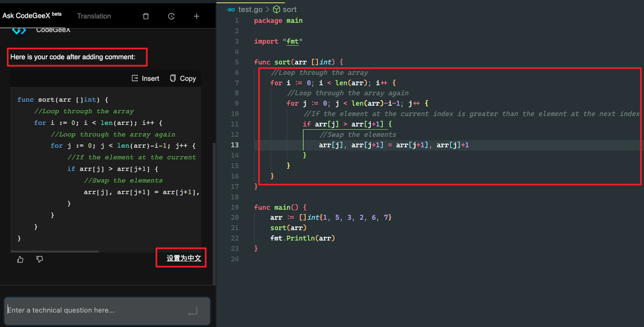Click the thumbs down feedback icon

40,259
